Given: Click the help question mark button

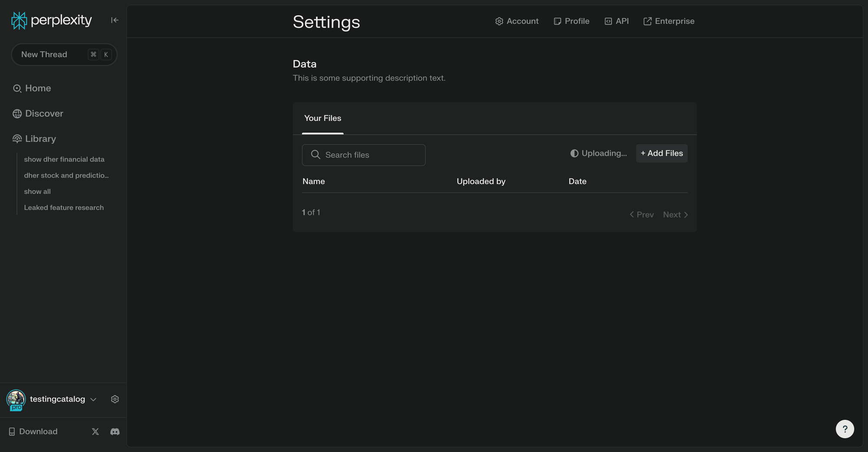Looking at the screenshot, I should tap(845, 429).
